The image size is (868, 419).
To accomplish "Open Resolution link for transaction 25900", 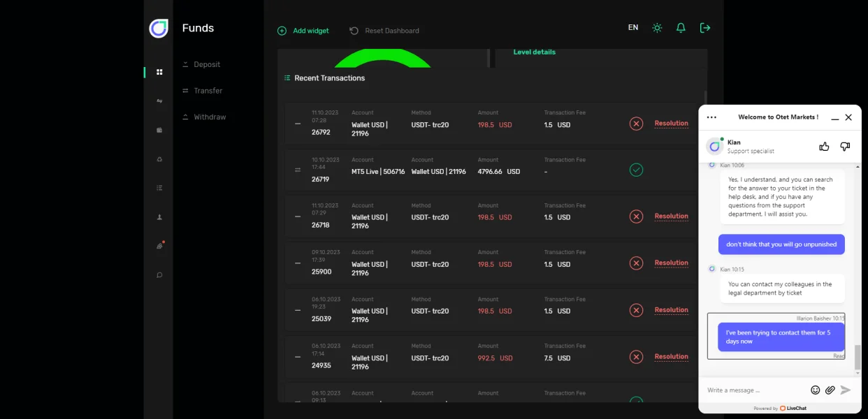I will coord(672,263).
